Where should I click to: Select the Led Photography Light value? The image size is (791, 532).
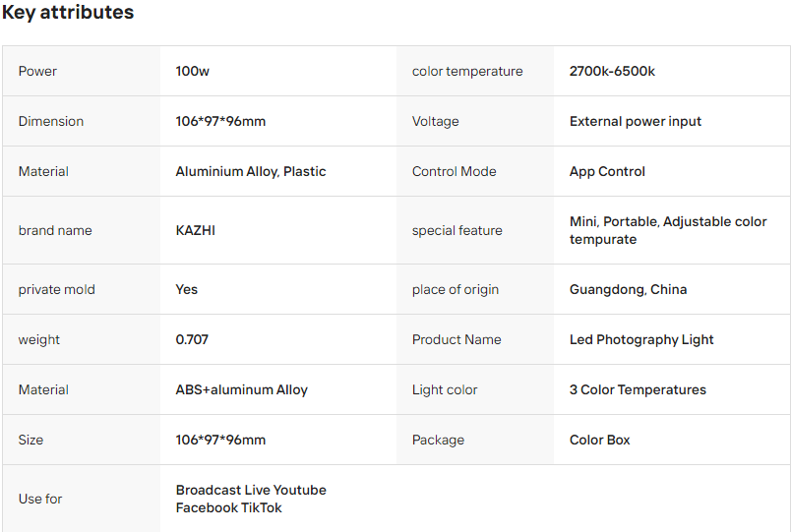click(641, 339)
